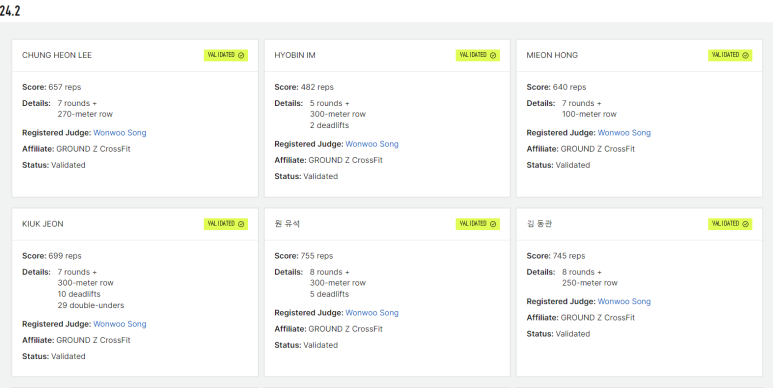Screen dimensions: 773x388
Task: Click Validated badge on Hyobin Im card
Action: coord(478,55)
